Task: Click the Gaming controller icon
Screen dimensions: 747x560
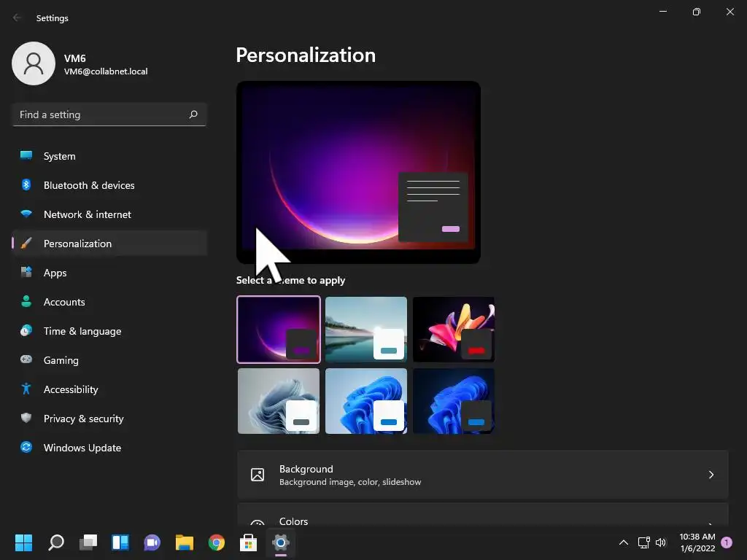Action: coord(26,359)
